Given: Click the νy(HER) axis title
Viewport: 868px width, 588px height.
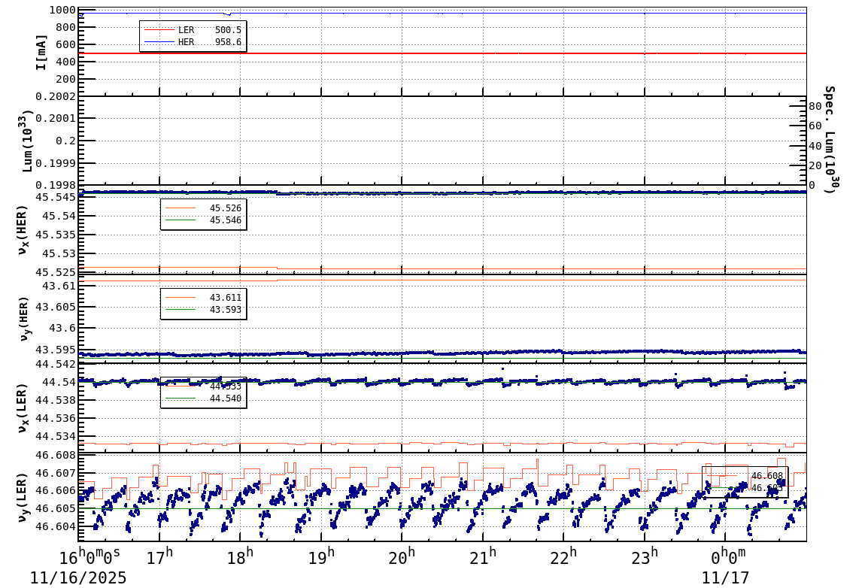Looking at the screenshot, I should (23, 318).
